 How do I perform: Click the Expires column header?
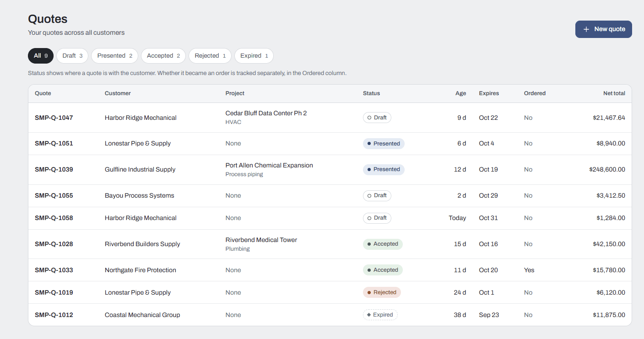(x=489, y=93)
